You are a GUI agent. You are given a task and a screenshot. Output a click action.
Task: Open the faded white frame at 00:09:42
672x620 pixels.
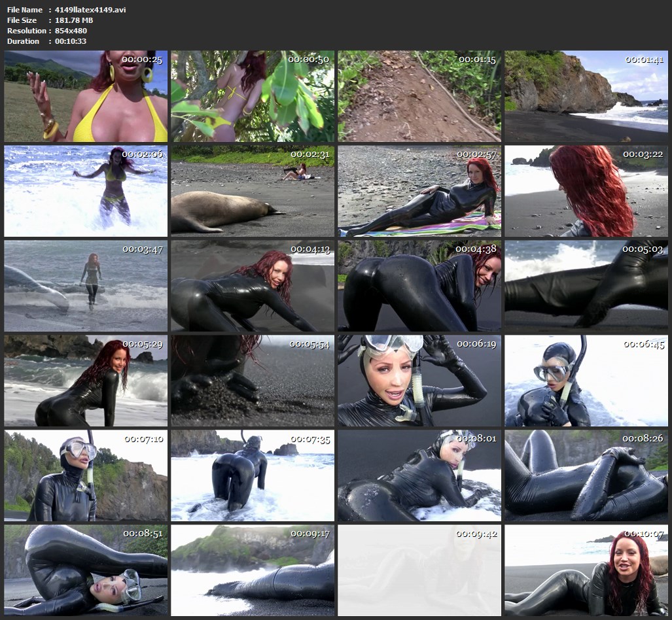(419, 570)
